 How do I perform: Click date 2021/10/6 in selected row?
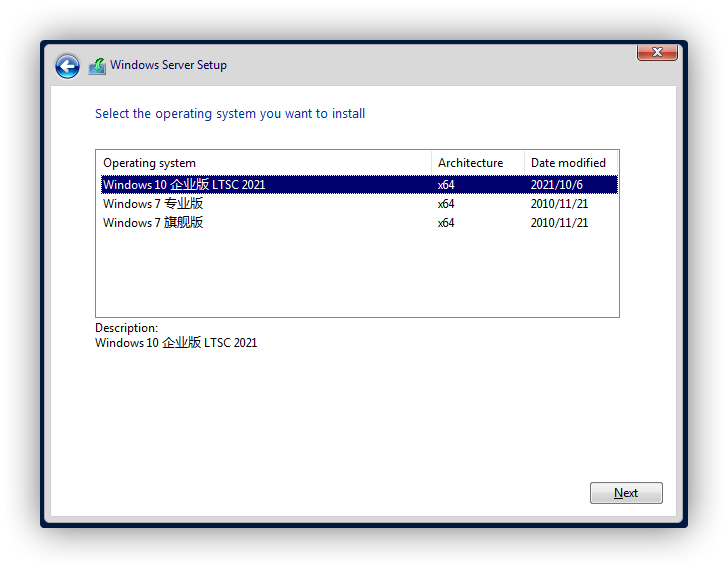556,185
